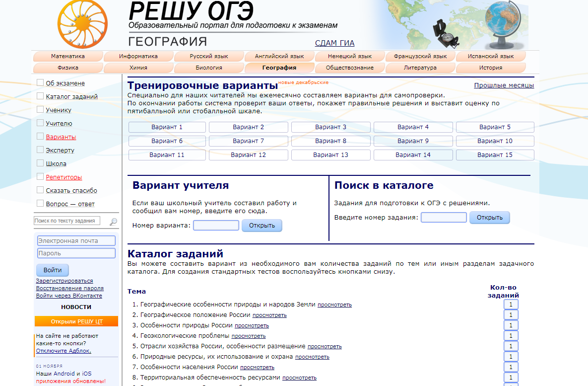
Task: Toggle checkbox beside Репетиторы
Action: tap(40, 176)
